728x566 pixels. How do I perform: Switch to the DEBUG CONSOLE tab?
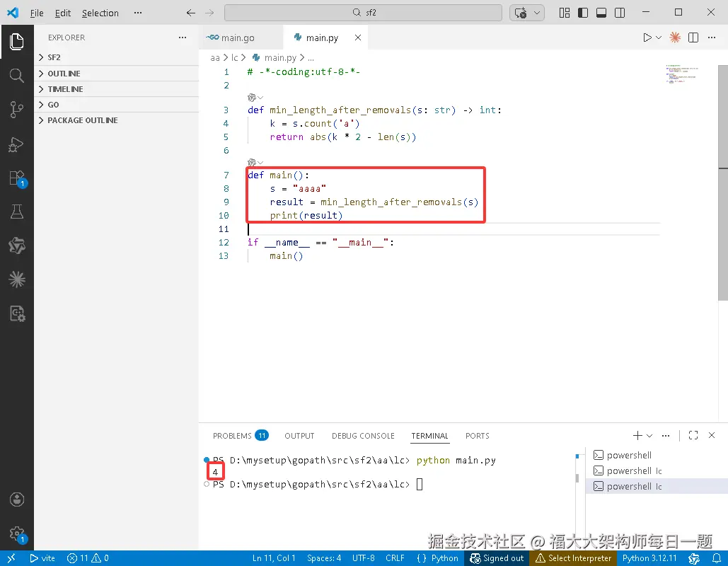(x=363, y=436)
